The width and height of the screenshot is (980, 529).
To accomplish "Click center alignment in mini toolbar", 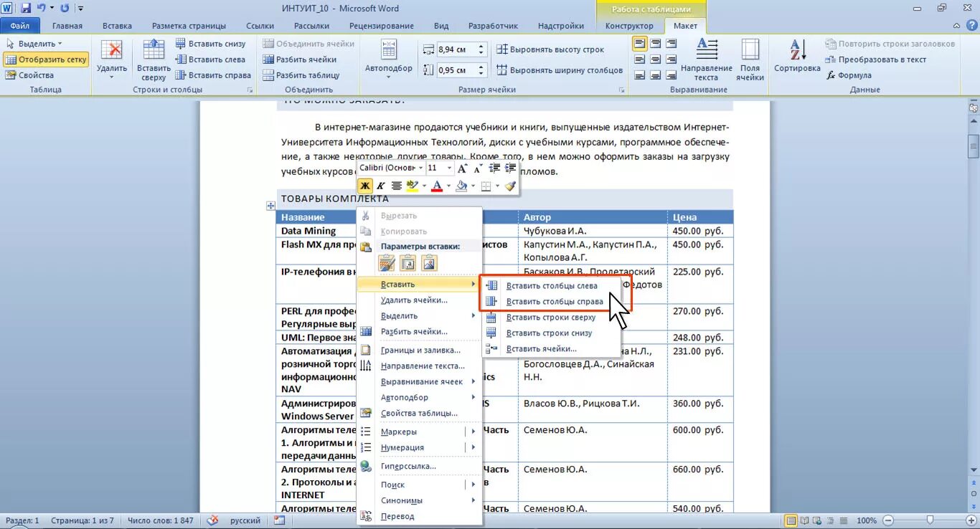I will point(396,186).
